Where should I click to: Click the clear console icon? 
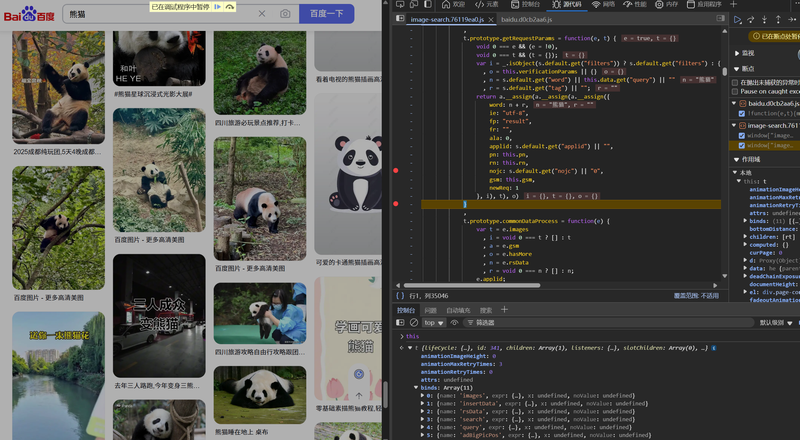point(414,323)
